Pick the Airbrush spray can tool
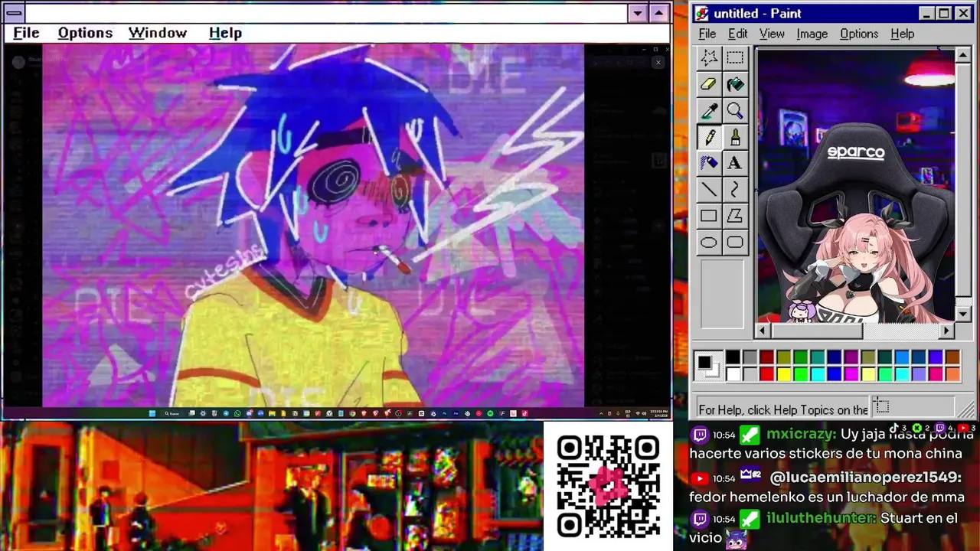The image size is (980, 551). (709, 163)
